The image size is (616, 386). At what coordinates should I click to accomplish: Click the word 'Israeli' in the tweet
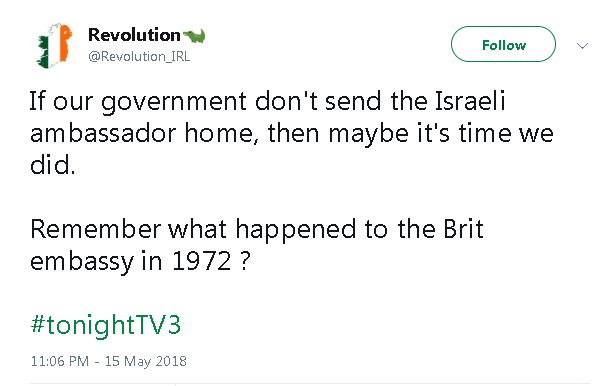[x=470, y=101]
